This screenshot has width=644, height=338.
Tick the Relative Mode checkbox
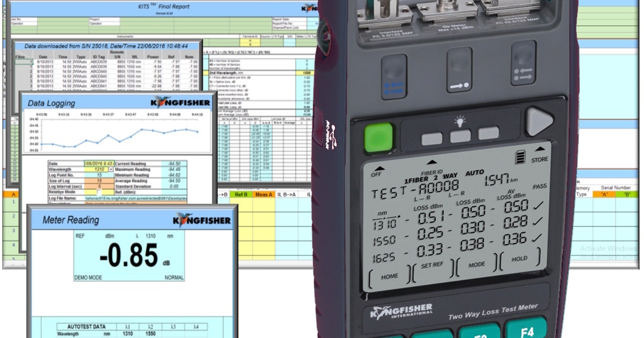click(x=98, y=192)
